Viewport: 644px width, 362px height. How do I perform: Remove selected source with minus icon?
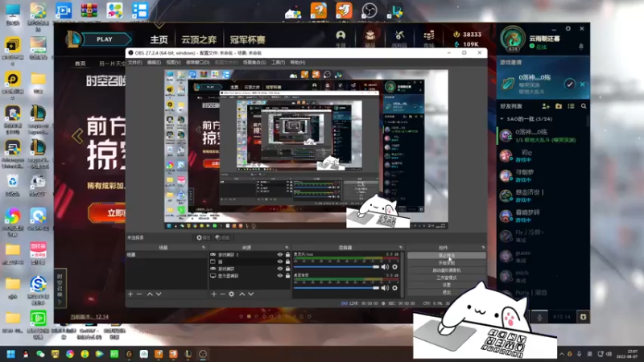point(222,294)
